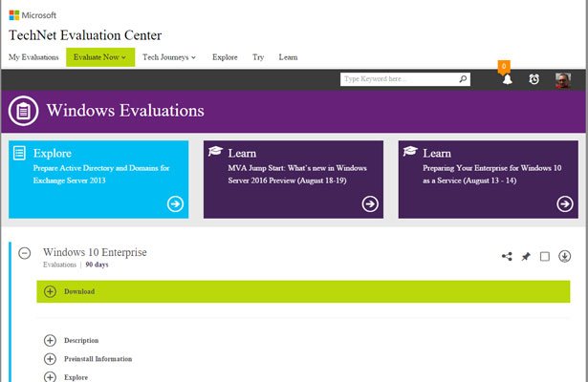588x382 pixels.
Task: Click the user profile avatar
Action: click(x=563, y=79)
